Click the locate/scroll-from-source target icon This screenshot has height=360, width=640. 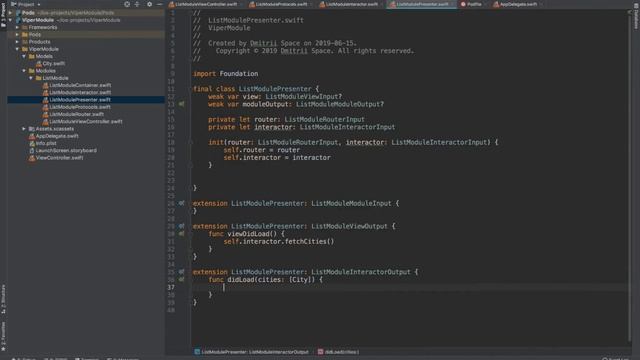(127, 4)
